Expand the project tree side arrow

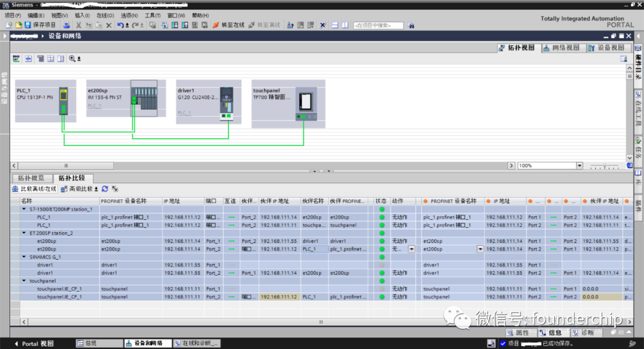[x=5, y=36]
